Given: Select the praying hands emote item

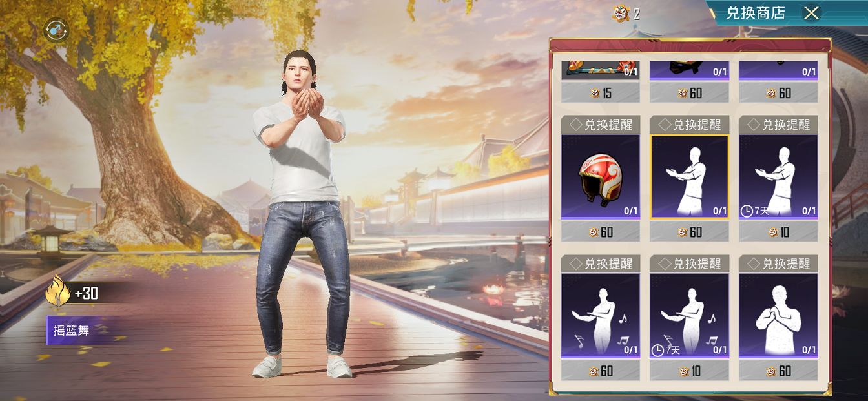Looking at the screenshot, I should click(778, 316).
